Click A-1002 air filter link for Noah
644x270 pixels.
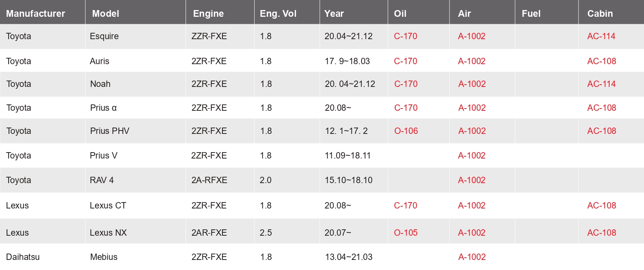click(x=472, y=84)
